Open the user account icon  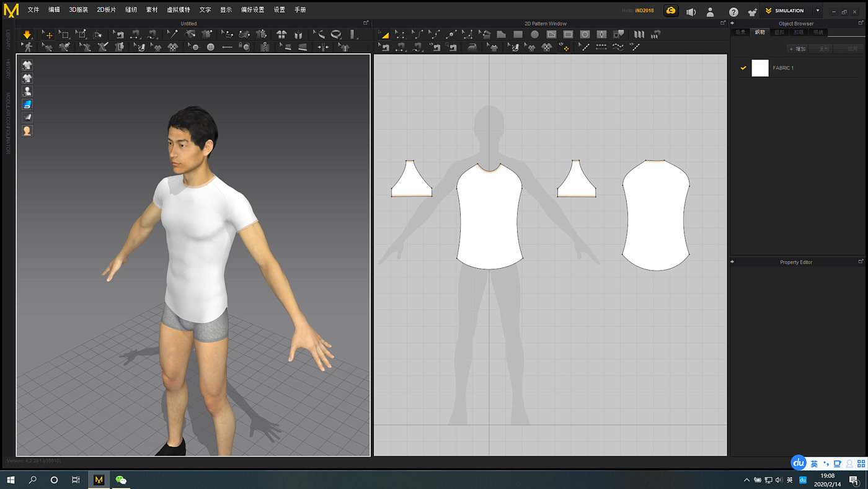(x=711, y=12)
